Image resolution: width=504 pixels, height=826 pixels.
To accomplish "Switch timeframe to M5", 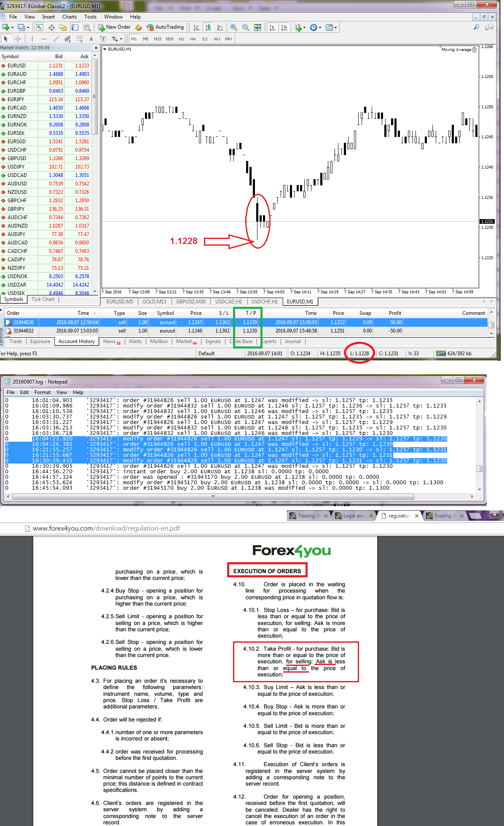I will pos(146,39).
